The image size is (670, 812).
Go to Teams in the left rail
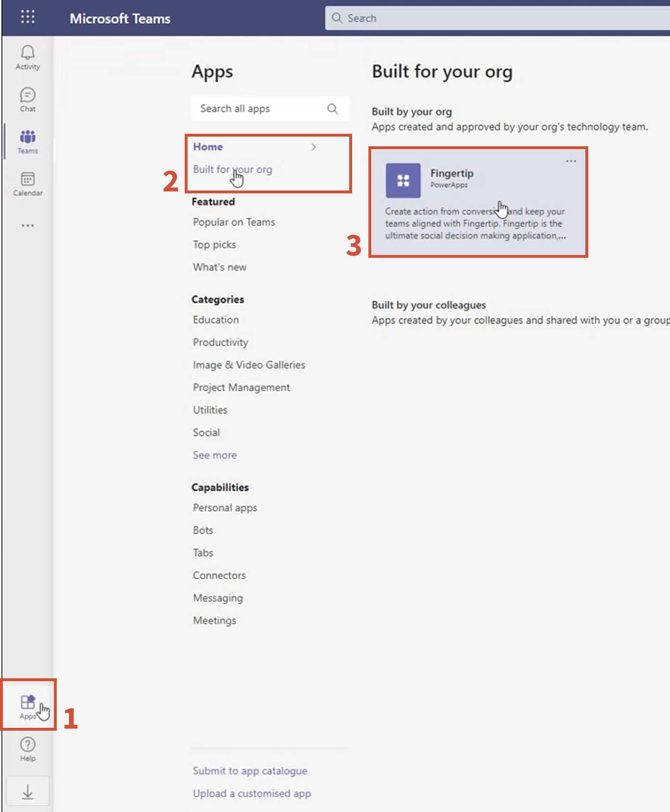pos(28,142)
